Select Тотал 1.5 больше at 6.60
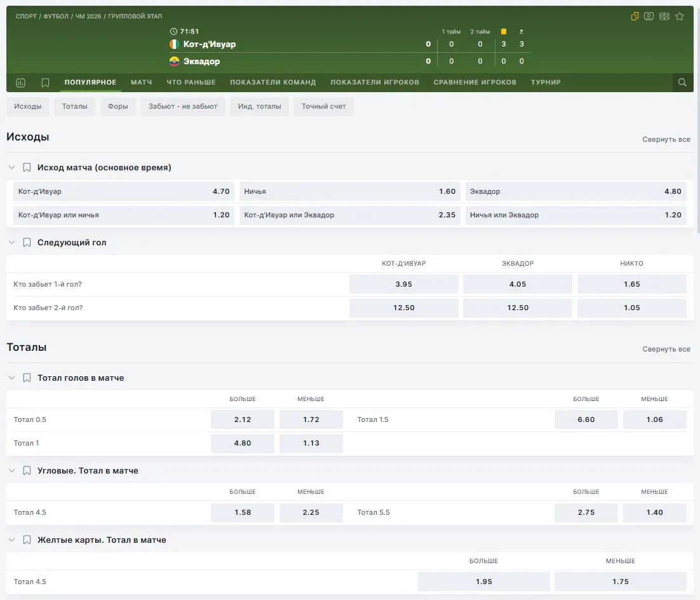 pyautogui.click(x=586, y=419)
